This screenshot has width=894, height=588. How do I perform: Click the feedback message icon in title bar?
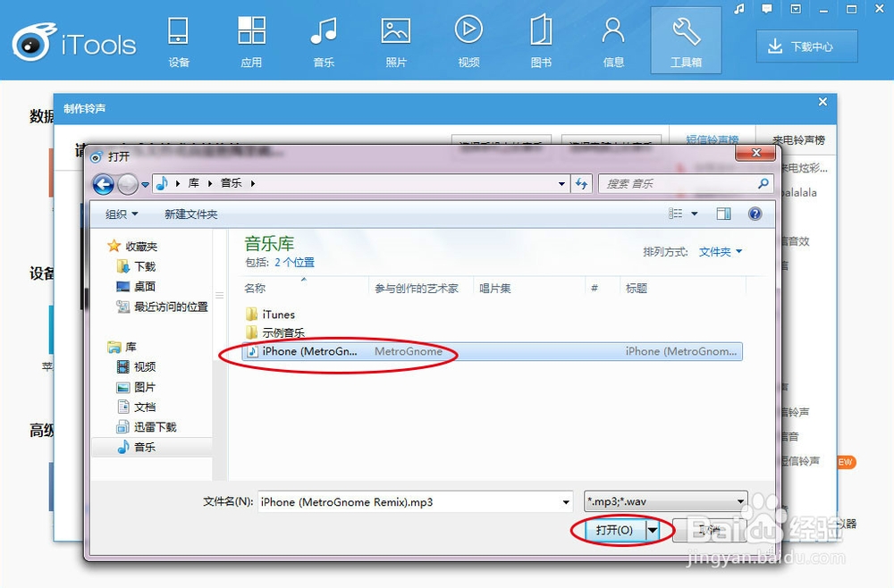coord(767,9)
